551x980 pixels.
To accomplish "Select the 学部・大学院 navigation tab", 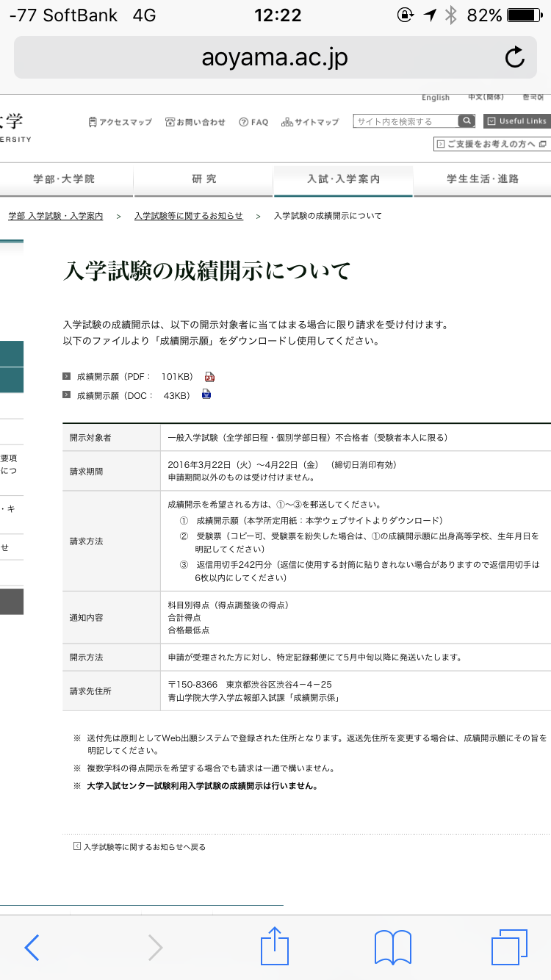I will 64,179.
